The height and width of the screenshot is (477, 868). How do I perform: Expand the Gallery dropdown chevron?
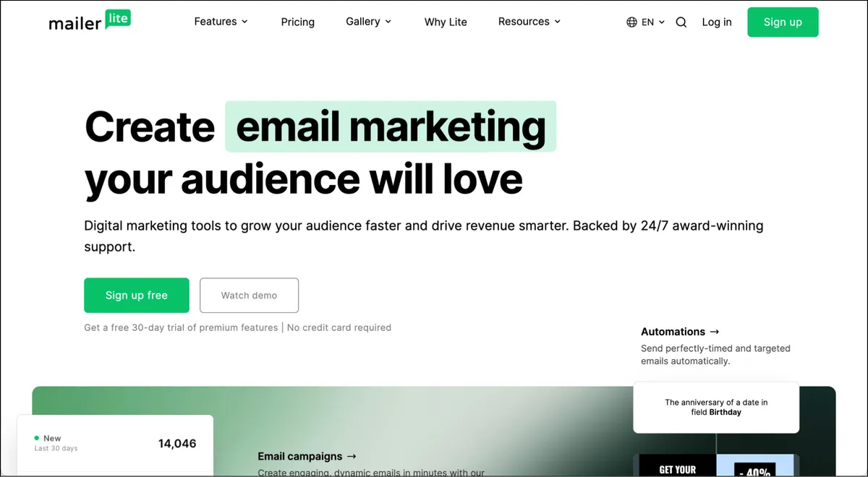(388, 22)
